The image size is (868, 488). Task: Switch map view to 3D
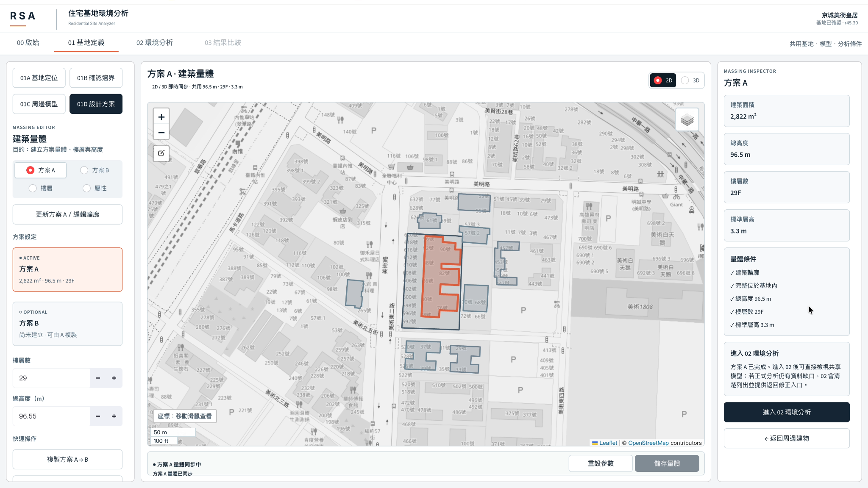(690, 80)
